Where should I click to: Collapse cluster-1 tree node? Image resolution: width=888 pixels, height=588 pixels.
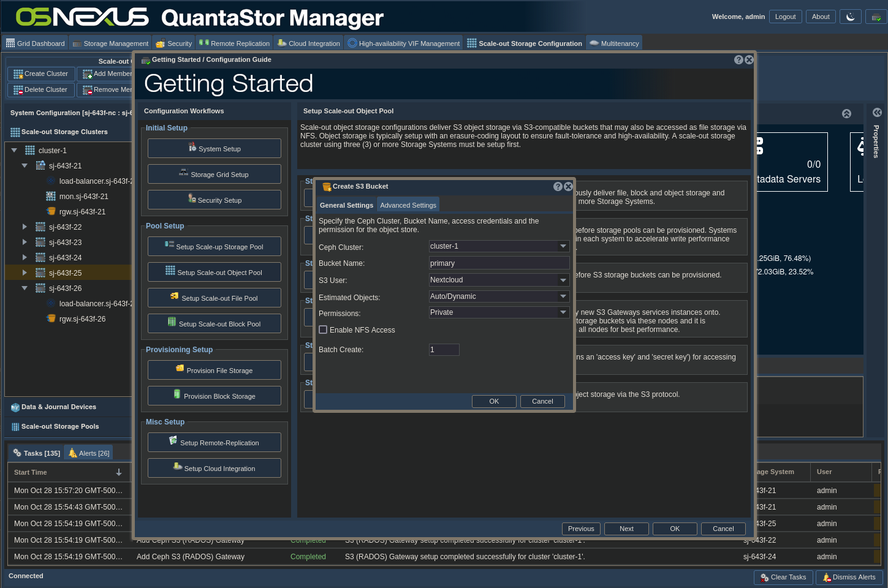tap(14, 150)
